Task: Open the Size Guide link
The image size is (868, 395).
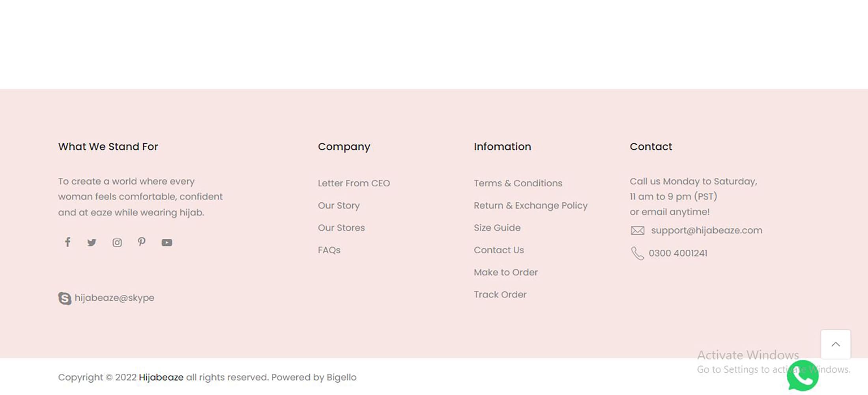Action: coord(497,228)
